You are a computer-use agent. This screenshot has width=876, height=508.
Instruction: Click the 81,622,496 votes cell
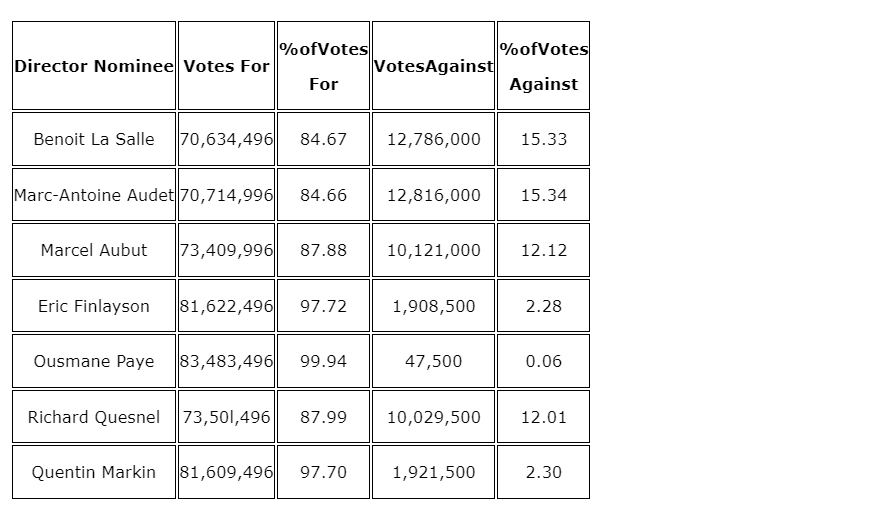[x=226, y=306]
